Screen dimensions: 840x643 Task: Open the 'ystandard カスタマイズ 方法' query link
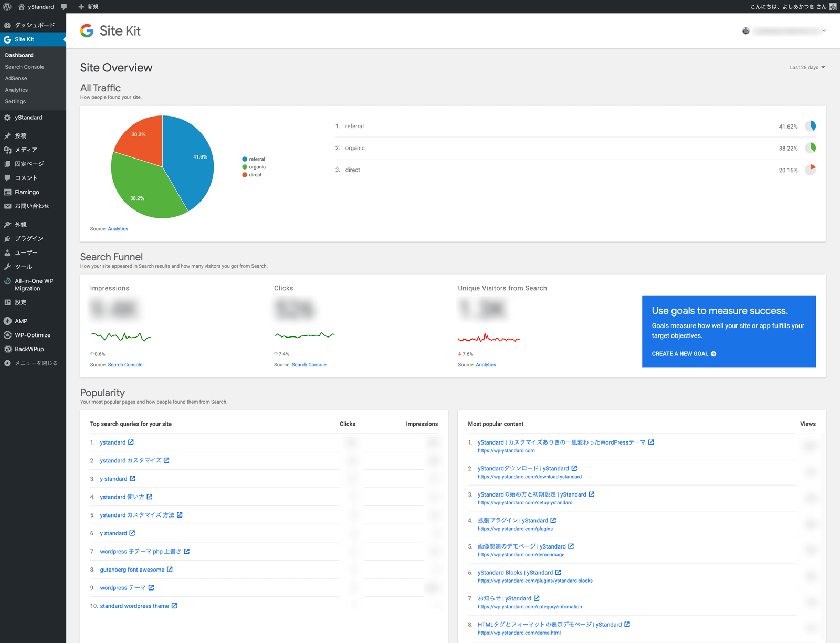tap(137, 515)
